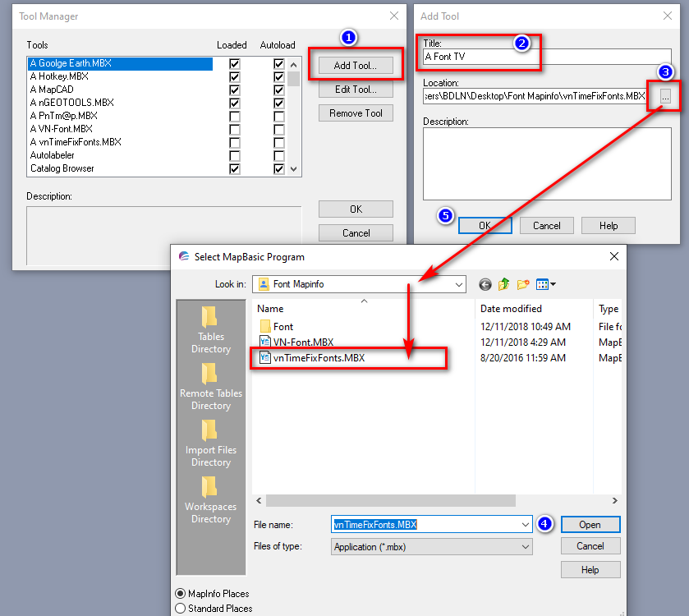Click Open in Select MapBasic Program
The image size is (689, 616).
tap(590, 525)
